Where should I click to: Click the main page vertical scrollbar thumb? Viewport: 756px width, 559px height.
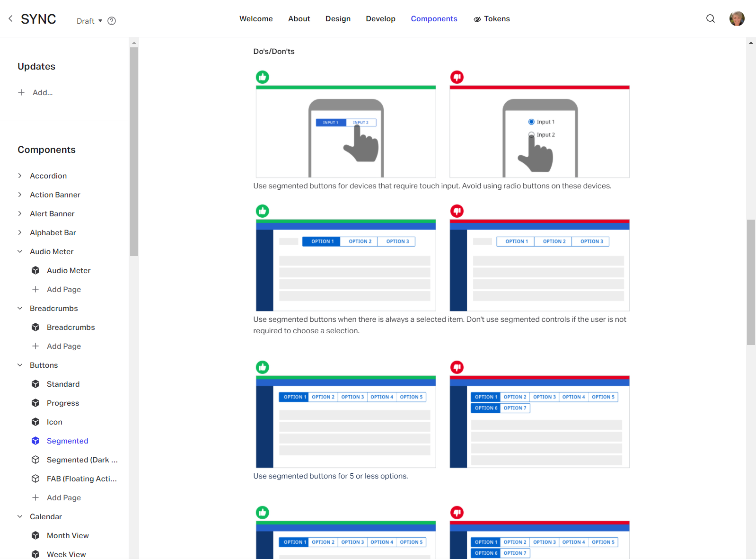(751, 282)
